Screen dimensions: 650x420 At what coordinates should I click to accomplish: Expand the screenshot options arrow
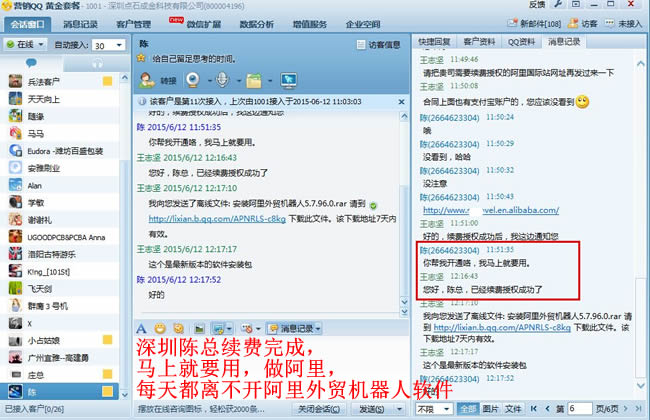click(x=229, y=329)
